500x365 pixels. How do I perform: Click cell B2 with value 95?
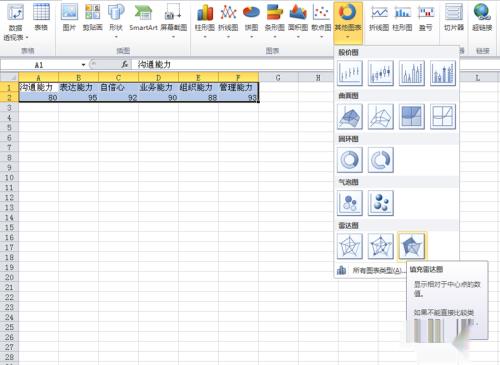[78, 97]
